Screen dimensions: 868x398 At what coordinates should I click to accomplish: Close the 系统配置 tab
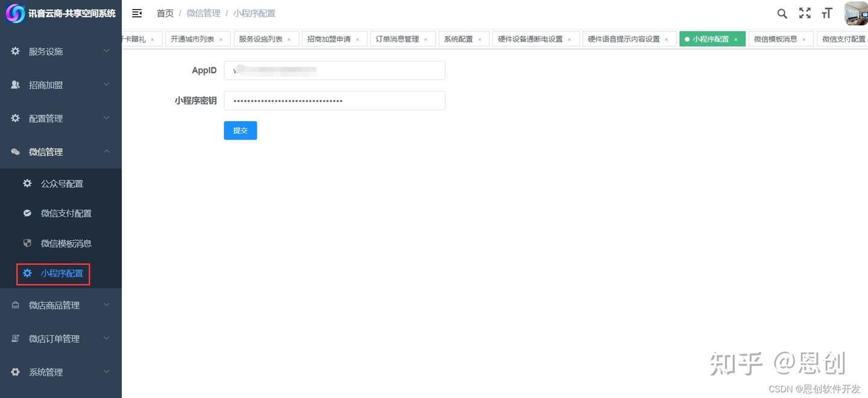480,40
